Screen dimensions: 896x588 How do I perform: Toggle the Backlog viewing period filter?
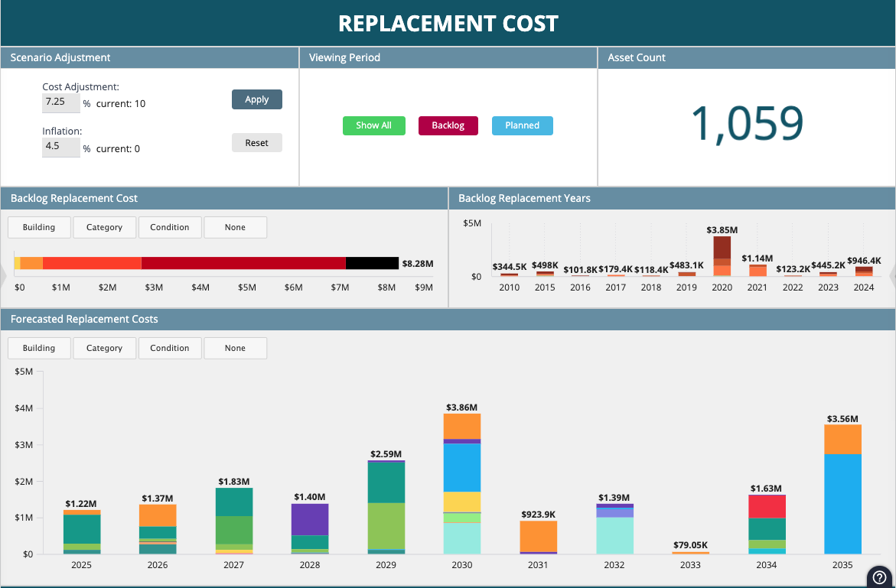click(448, 125)
